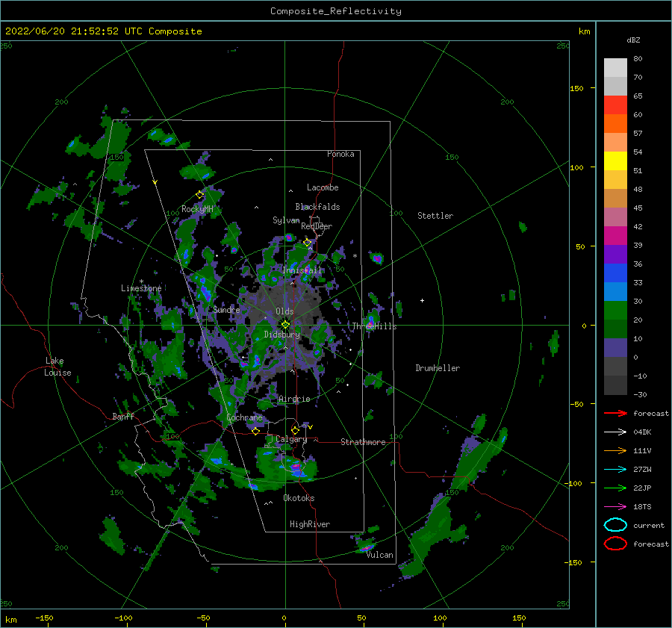Click the RedDeer city label
This screenshot has height=628, width=672.
coord(317,226)
